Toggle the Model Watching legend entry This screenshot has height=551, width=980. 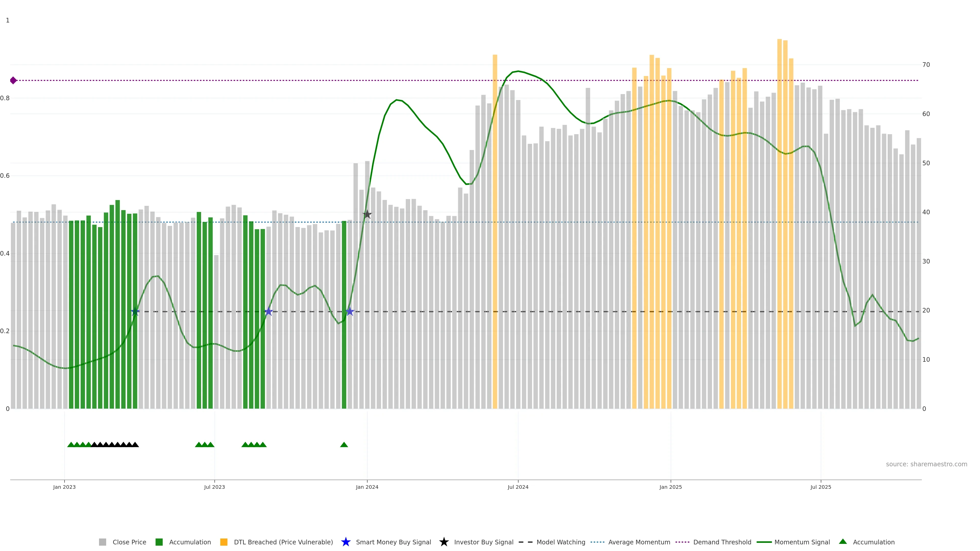560,542
